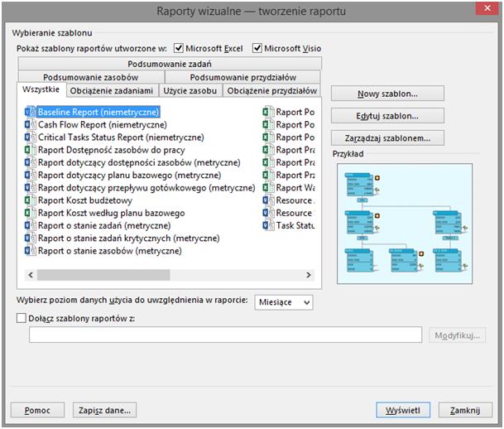Viewport: 504px width, 429px height.
Task: Select Cash Flow Report (niemetryczne) template
Action: [103, 124]
